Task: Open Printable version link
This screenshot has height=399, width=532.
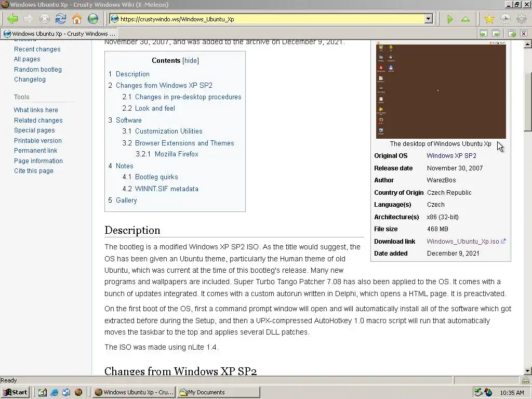Action: [x=38, y=140]
